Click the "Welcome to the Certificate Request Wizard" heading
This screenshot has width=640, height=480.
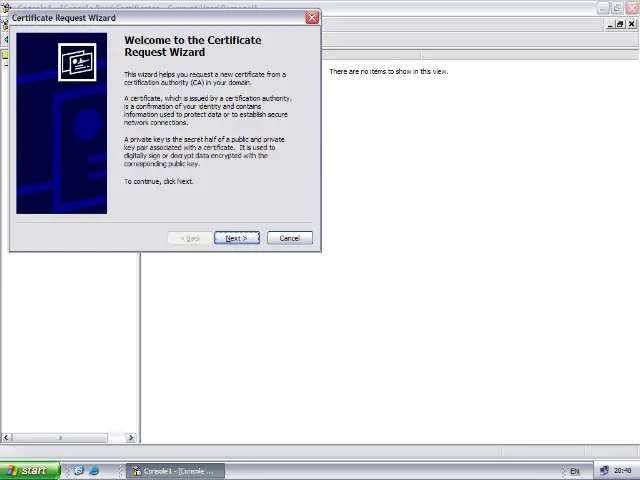pos(193,46)
